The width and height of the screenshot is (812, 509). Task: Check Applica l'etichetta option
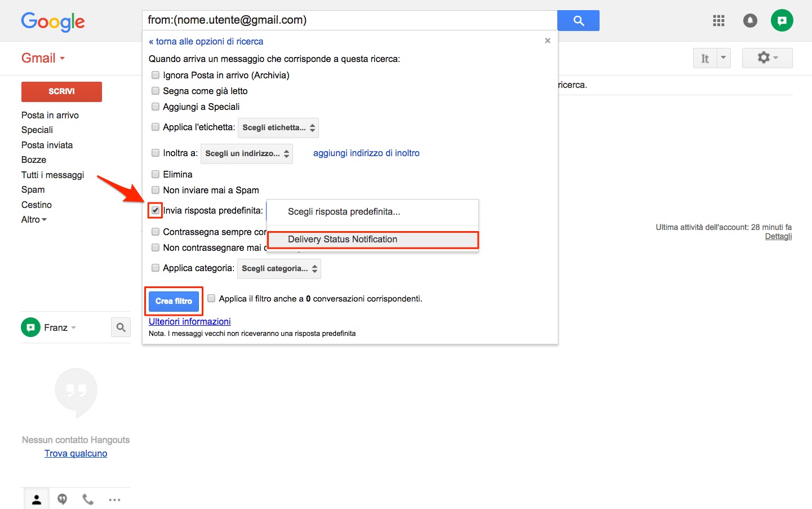(x=156, y=127)
